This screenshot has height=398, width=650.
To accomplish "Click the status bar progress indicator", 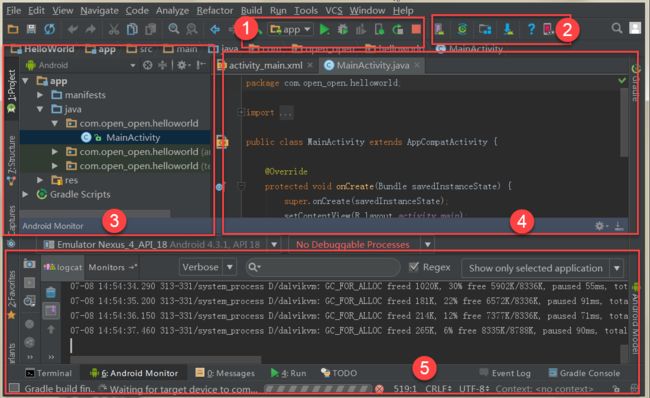I will tap(318, 389).
